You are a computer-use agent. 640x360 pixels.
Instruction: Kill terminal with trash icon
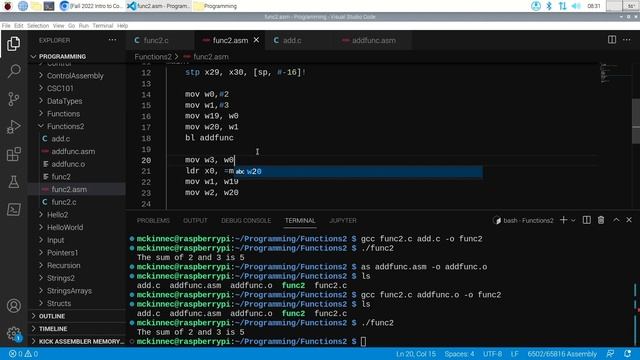(x=601, y=220)
